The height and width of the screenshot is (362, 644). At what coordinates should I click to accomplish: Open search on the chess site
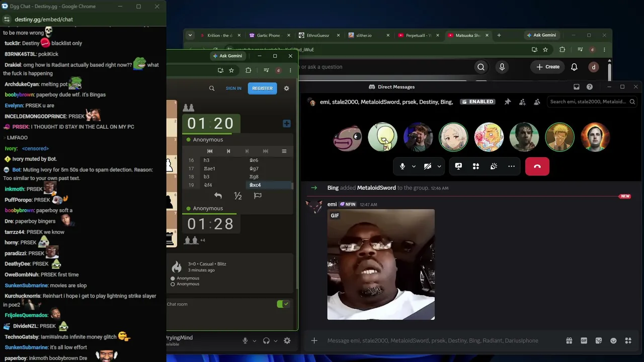(x=212, y=88)
